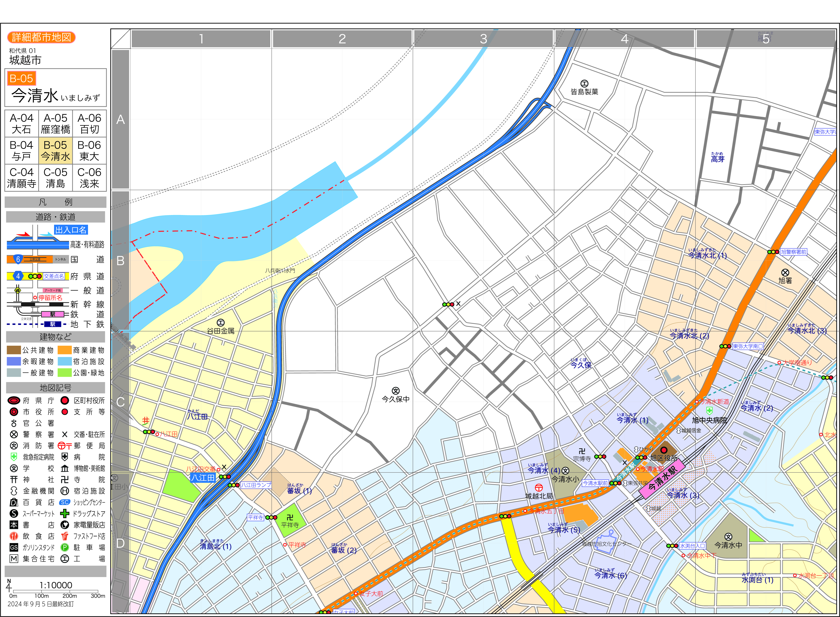Click the 宗博寺 temple symbol
The height and width of the screenshot is (617, 840).
pos(582,451)
